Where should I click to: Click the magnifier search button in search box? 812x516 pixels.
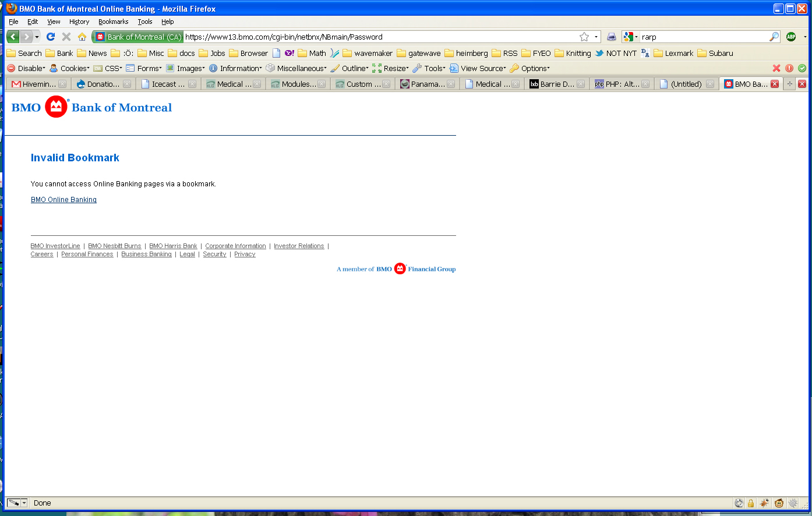tap(774, 37)
